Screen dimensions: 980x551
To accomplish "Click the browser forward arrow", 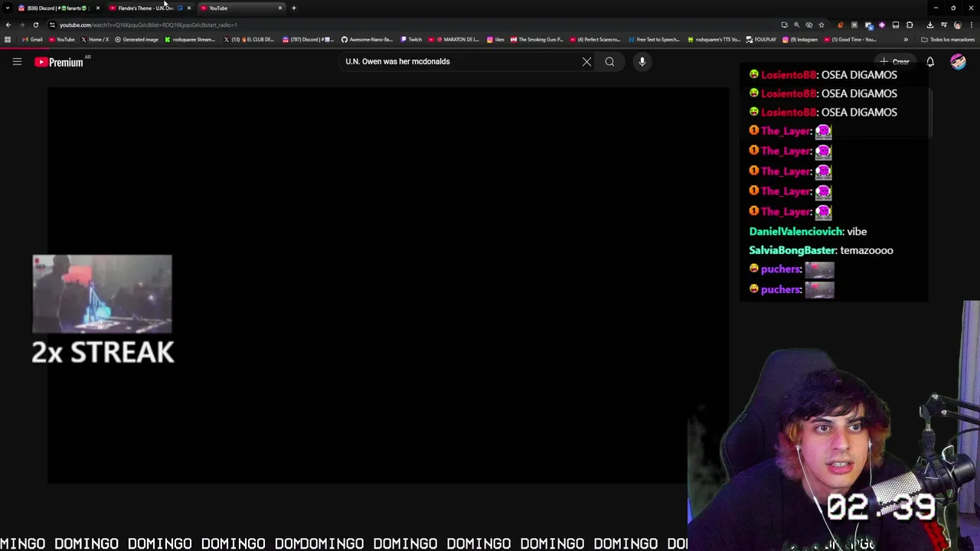I will pyautogui.click(x=21, y=24).
